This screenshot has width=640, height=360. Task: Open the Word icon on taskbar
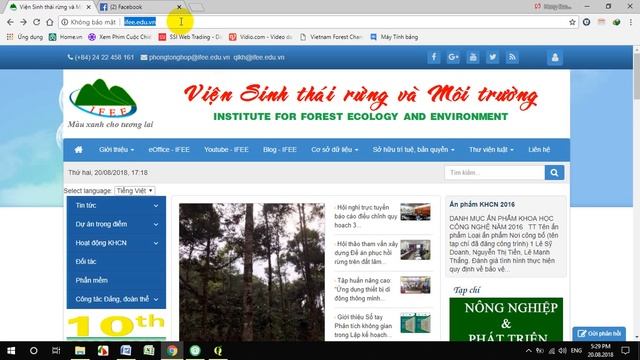(x=126, y=351)
